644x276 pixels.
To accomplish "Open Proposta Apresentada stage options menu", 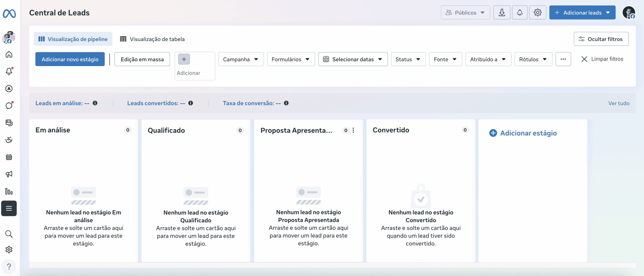I will point(353,130).
